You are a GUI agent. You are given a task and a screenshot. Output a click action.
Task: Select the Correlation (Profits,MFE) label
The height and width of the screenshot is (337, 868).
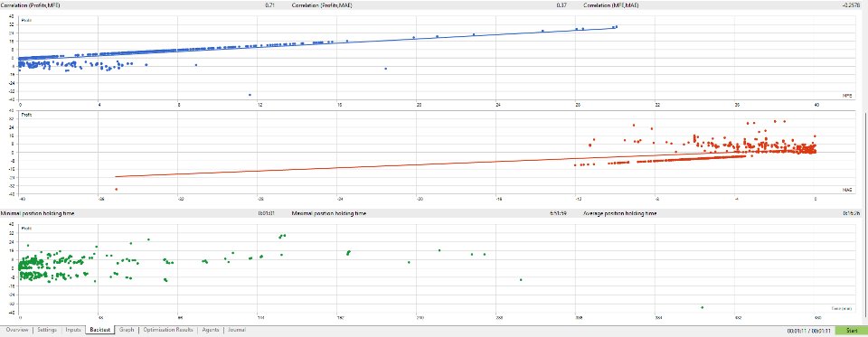click(x=31, y=5)
